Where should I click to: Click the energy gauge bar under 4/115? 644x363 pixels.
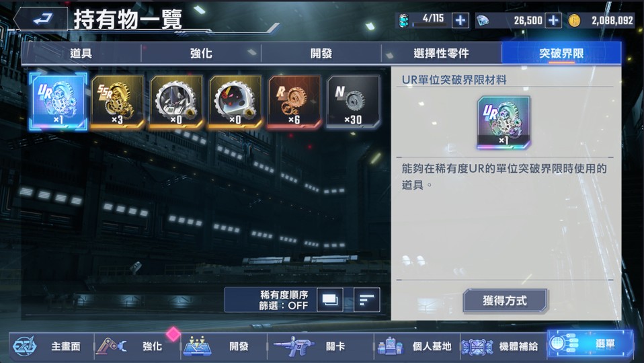pos(430,26)
